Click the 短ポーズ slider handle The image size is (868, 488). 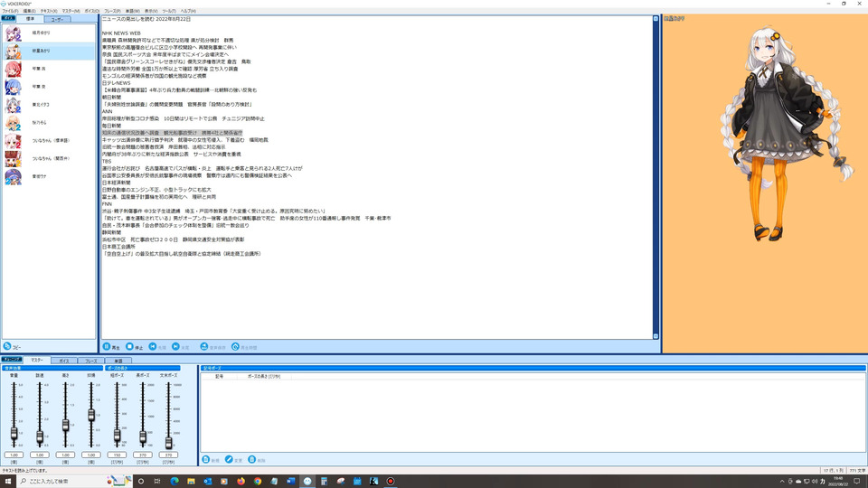click(x=117, y=436)
